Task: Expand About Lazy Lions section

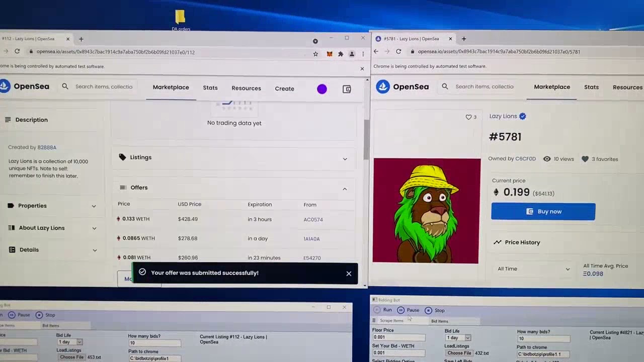Action: [x=94, y=228]
